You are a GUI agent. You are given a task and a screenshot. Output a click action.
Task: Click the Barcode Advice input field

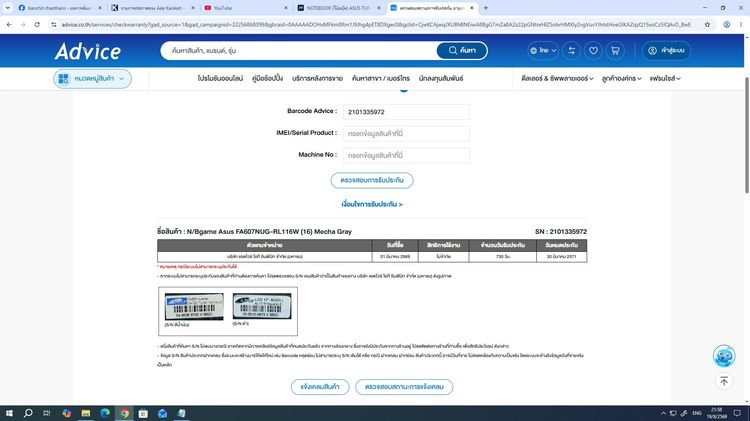click(406, 112)
